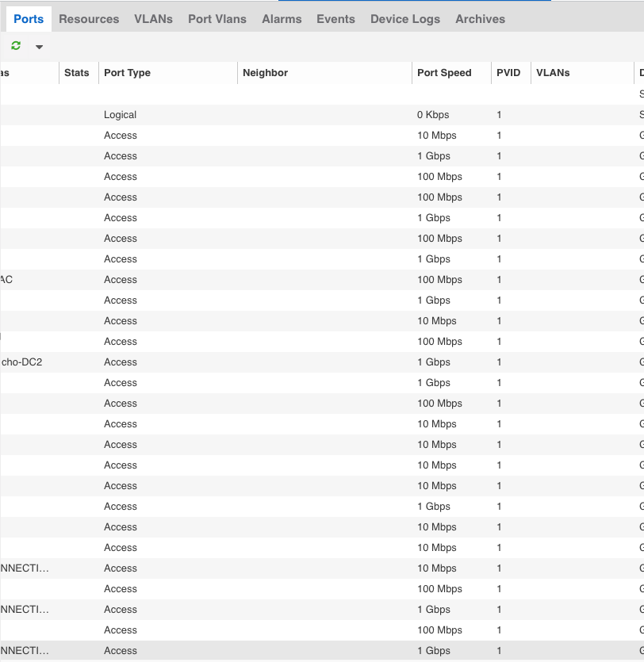Click the VLANs column header
Image resolution: width=644 pixels, height=662 pixels.
[553, 73]
